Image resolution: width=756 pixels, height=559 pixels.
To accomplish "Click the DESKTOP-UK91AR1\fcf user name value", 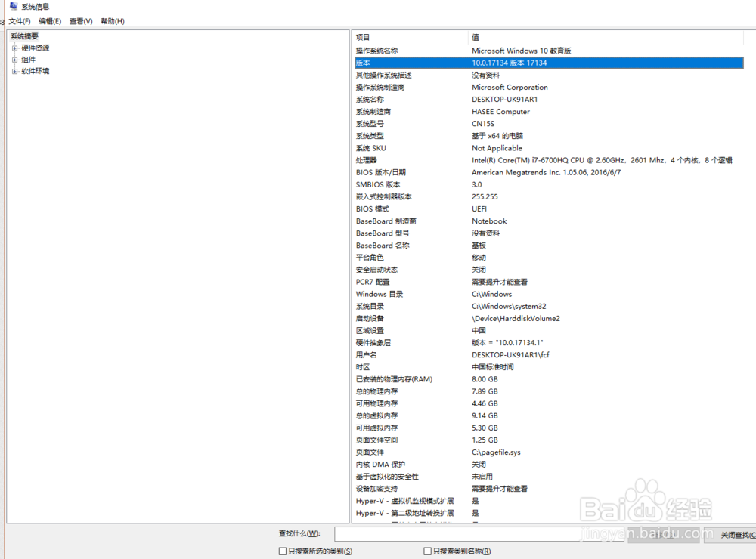I will (510, 355).
